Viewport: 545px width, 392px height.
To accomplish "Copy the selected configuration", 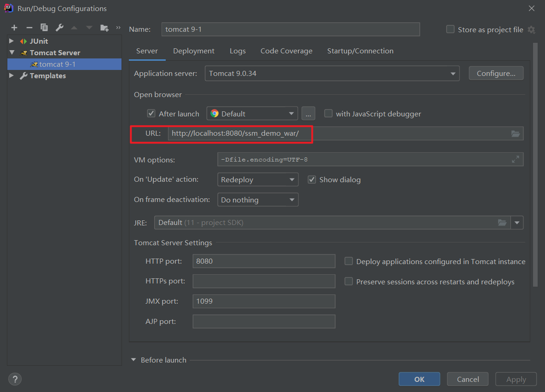I will 44,28.
